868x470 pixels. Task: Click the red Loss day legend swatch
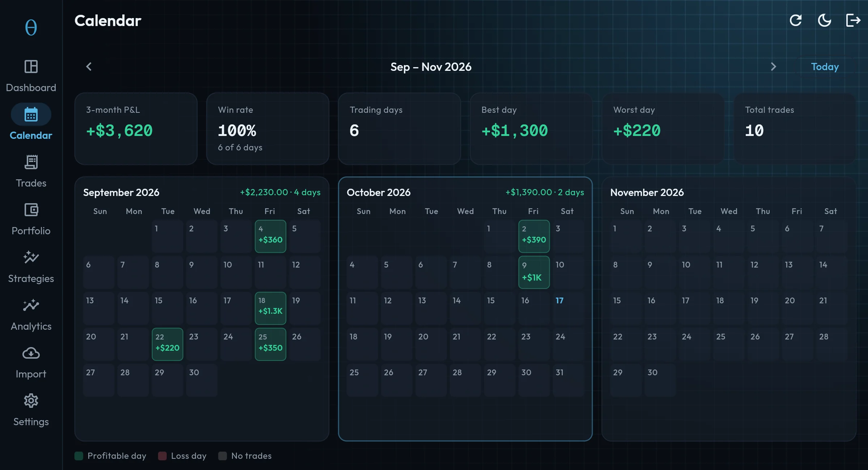tap(162, 456)
